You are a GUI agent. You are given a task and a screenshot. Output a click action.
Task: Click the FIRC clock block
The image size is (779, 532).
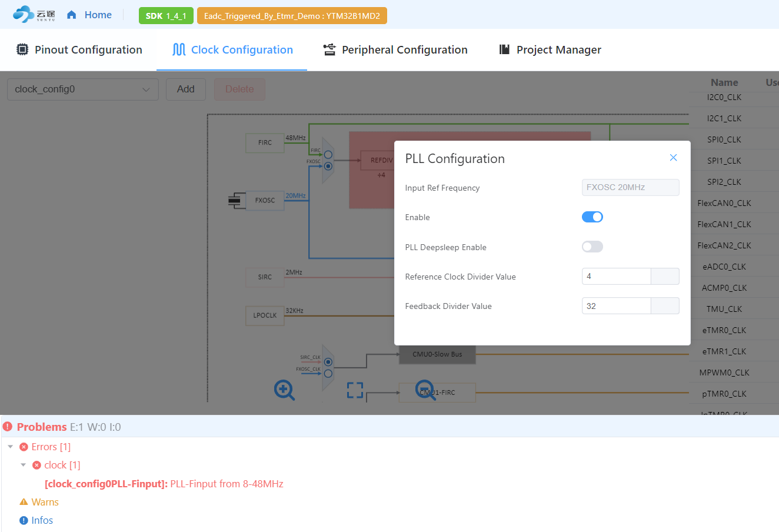(x=265, y=142)
